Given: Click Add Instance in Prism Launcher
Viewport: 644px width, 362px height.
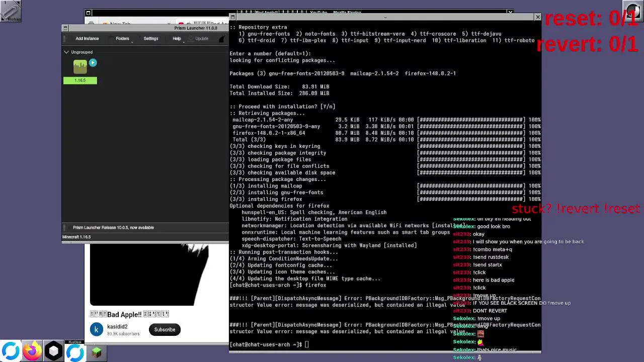Looking at the screenshot, I should click(87, 39).
